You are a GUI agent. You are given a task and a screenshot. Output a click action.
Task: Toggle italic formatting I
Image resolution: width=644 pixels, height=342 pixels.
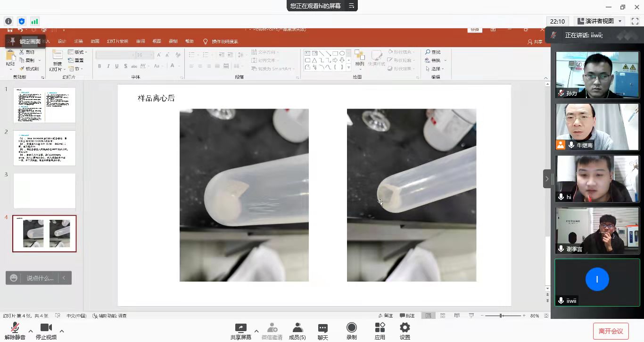(x=108, y=66)
